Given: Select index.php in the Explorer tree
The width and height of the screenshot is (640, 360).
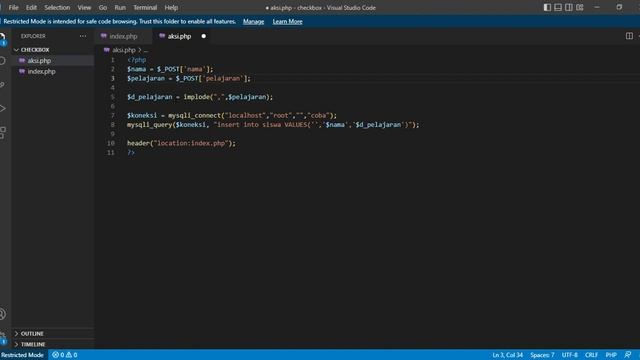Looking at the screenshot, I should pyautogui.click(x=53, y=71).
